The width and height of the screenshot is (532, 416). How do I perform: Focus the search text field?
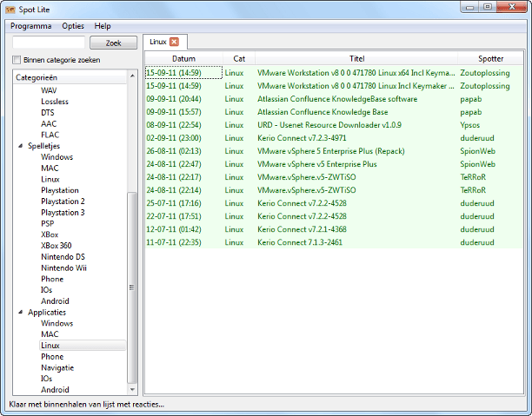point(49,43)
